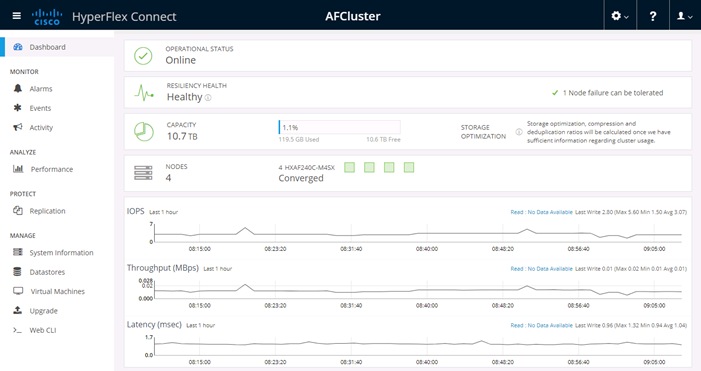Screen dimensions: 701x371
Task: Click Latency 'Read : No Data Available' legend
Action: [541, 325]
